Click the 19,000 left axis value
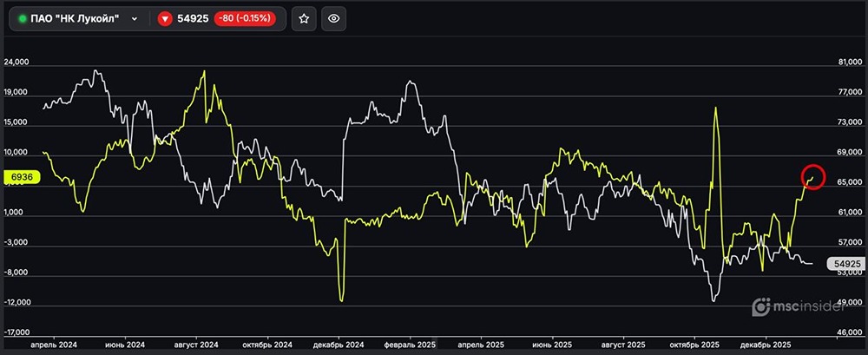The width and height of the screenshot is (868, 355). click(x=15, y=93)
